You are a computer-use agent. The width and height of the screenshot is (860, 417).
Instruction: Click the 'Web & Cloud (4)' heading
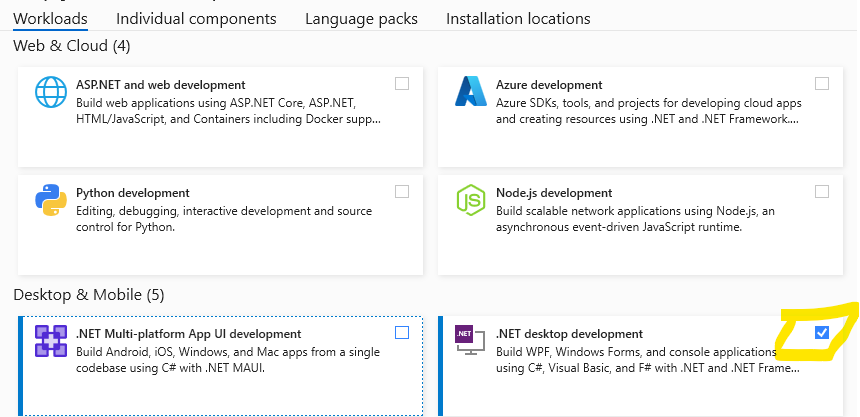click(x=72, y=46)
